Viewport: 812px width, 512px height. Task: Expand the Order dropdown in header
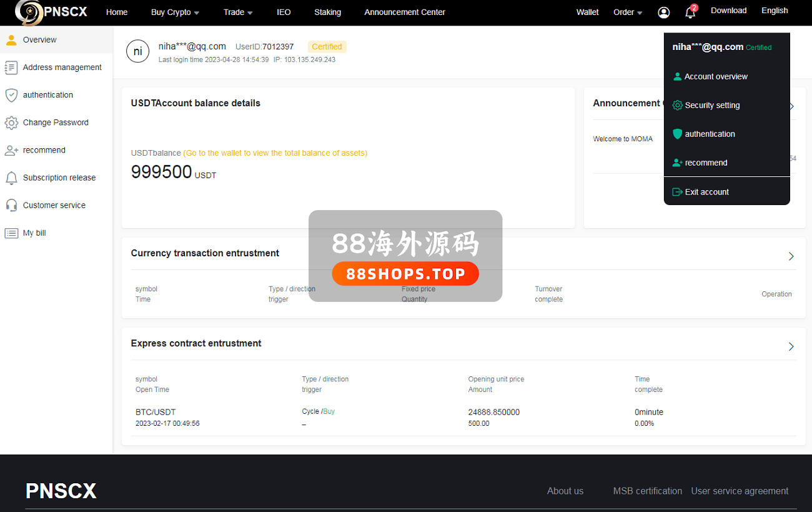(628, 13)
